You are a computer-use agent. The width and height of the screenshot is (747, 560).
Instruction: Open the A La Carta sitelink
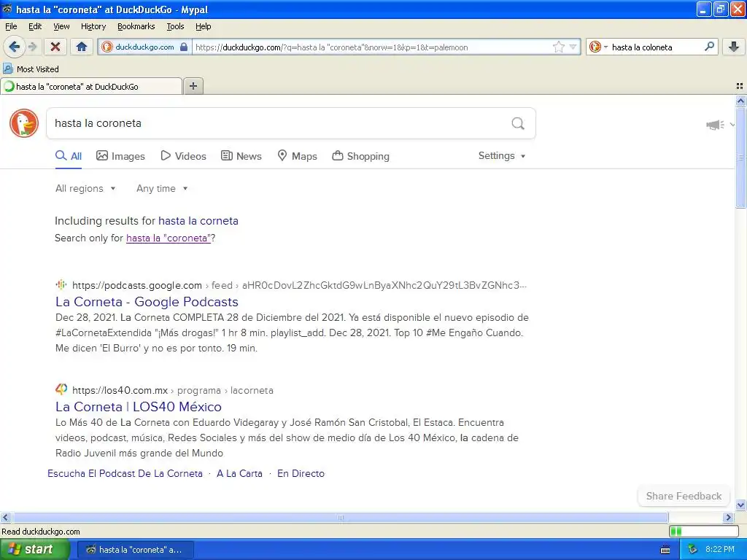click(x=239, y=473)
